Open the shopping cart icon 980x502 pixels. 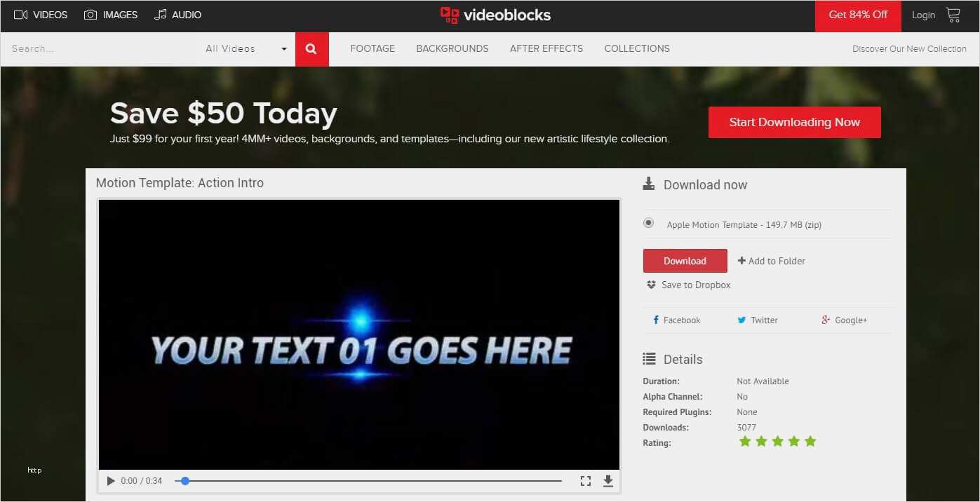pyautogui.click(x=953, y=15)
